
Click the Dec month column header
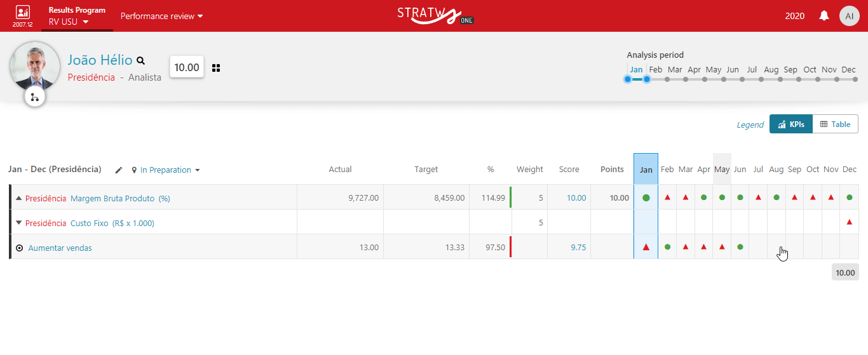click(850, 170)
